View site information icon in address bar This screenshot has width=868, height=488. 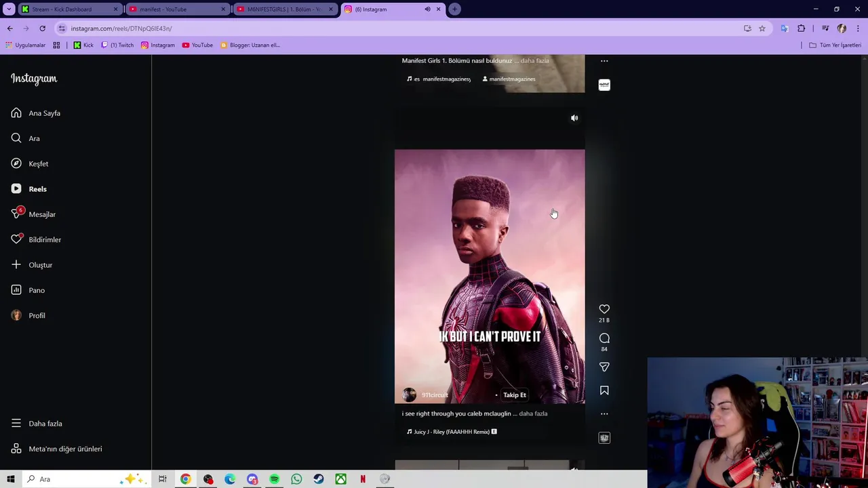point(62,28)
